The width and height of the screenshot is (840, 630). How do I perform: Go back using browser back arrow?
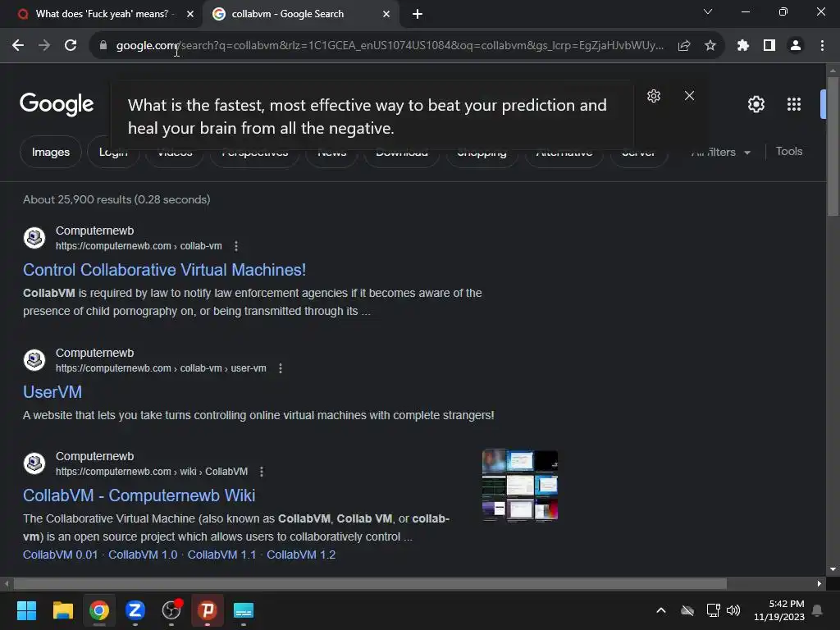pos(18,46)
